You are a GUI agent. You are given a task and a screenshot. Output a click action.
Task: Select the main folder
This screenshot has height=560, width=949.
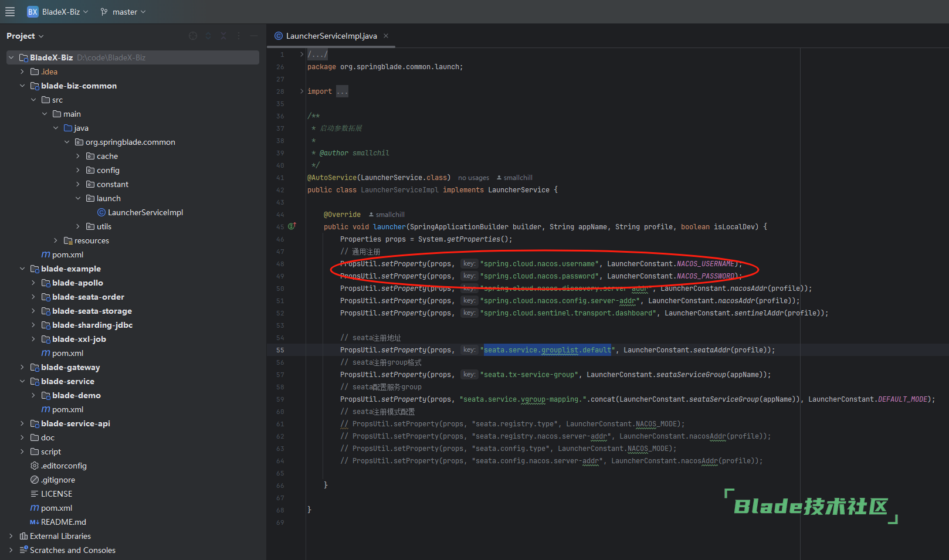[72, 114]
